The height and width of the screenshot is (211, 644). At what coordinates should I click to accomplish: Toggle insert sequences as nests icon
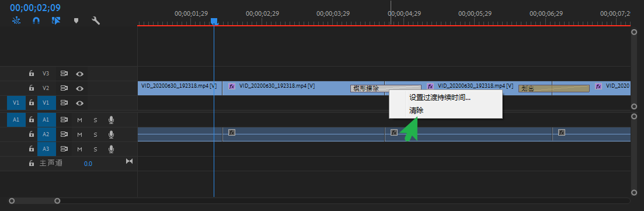tap(16, 20)
